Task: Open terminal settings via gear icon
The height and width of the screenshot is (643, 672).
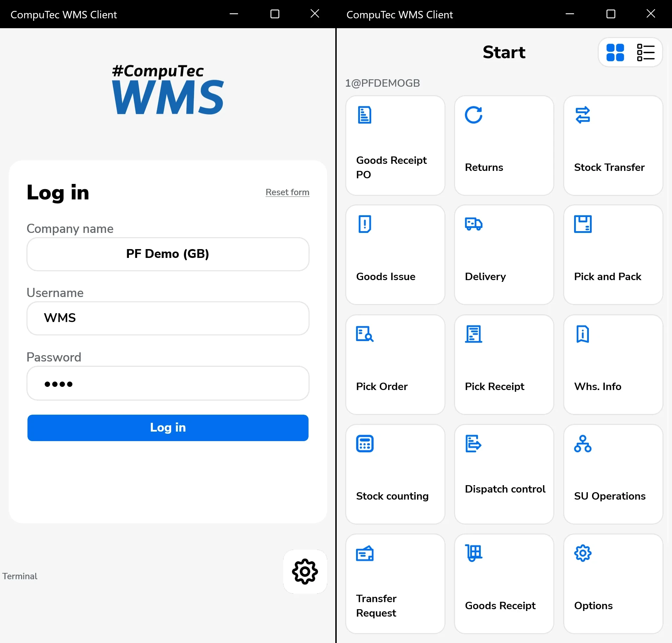Action: (x=304, y=572)
